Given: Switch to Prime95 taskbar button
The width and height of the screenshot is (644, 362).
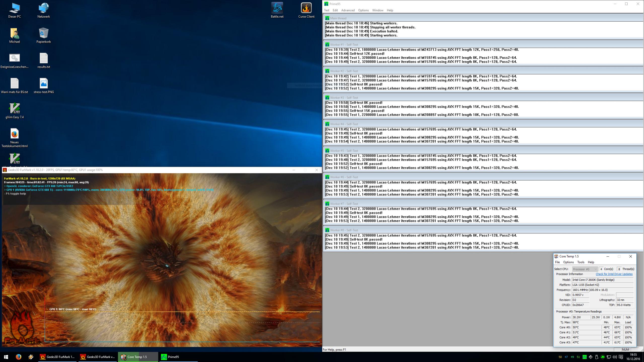Looking at the screenshot, I should pyautogui.click(x=174, y=357).
